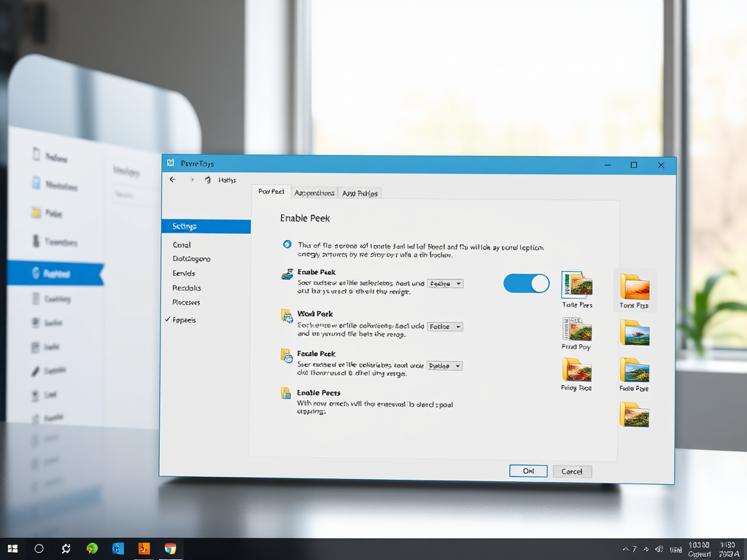Click the folder icon beside 'Facule Peek'
The height and width of the screenshot is (560, 747).
pos(286,356)
